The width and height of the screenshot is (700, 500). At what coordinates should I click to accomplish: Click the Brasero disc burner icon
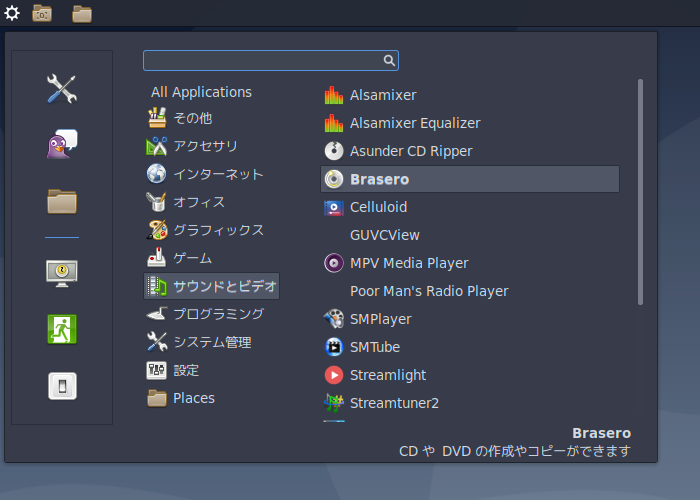pos(334,179)
